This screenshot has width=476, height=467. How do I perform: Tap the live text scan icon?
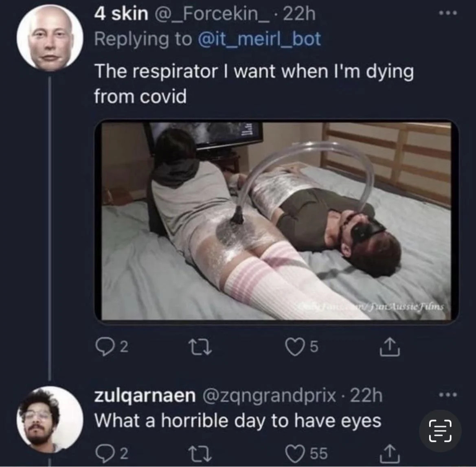[440, 431]
